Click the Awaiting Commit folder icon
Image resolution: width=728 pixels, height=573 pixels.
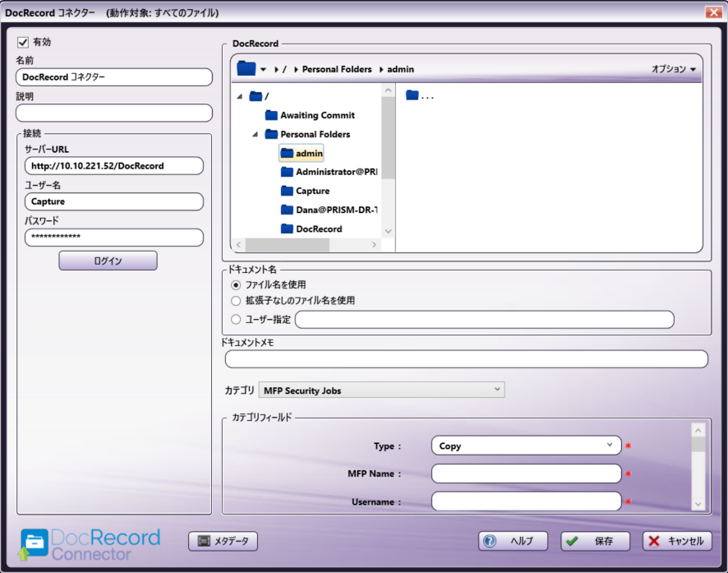coord(271,115)
